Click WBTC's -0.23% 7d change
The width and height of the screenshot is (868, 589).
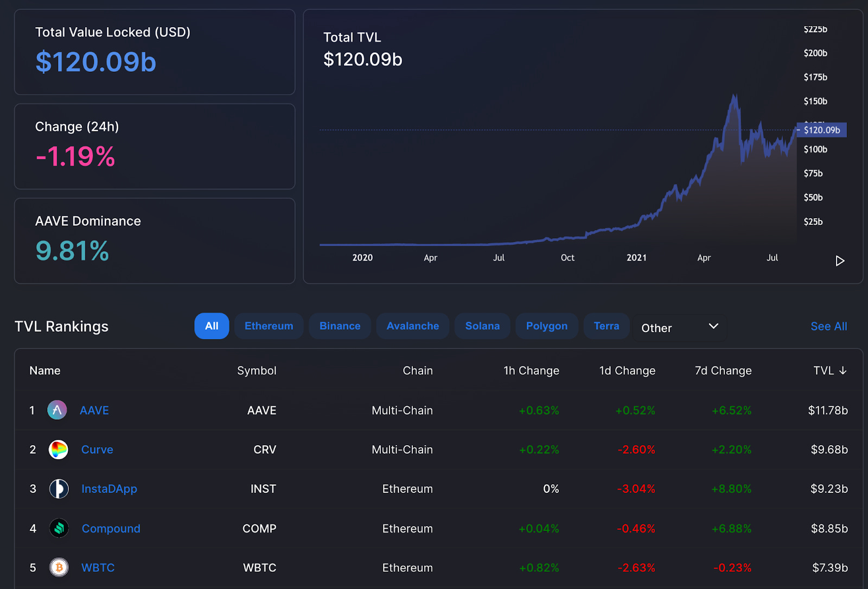click(x=732, y=568)
